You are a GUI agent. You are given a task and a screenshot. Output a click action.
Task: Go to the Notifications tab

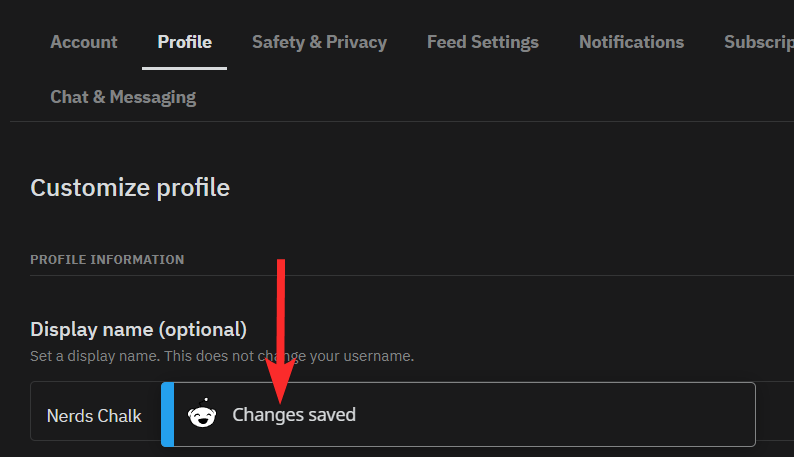pos(631,42)
